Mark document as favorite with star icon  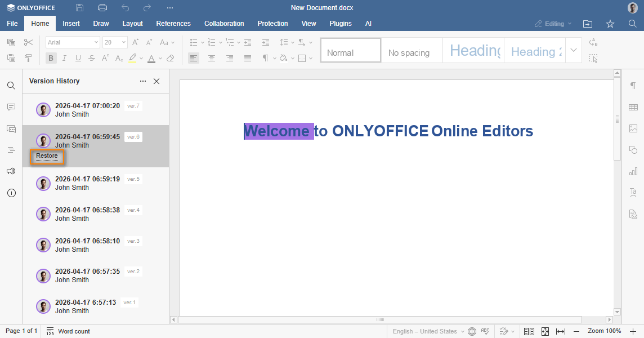(610, 24)
